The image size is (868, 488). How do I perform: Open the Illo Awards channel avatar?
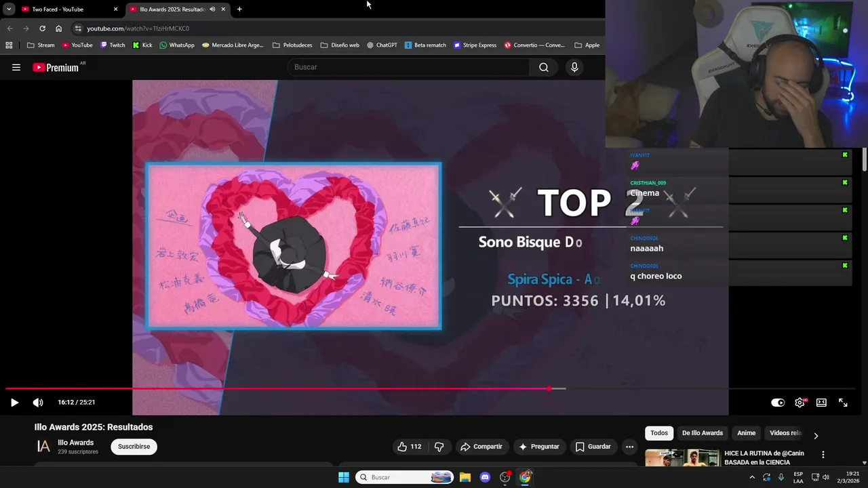[43, 446]
